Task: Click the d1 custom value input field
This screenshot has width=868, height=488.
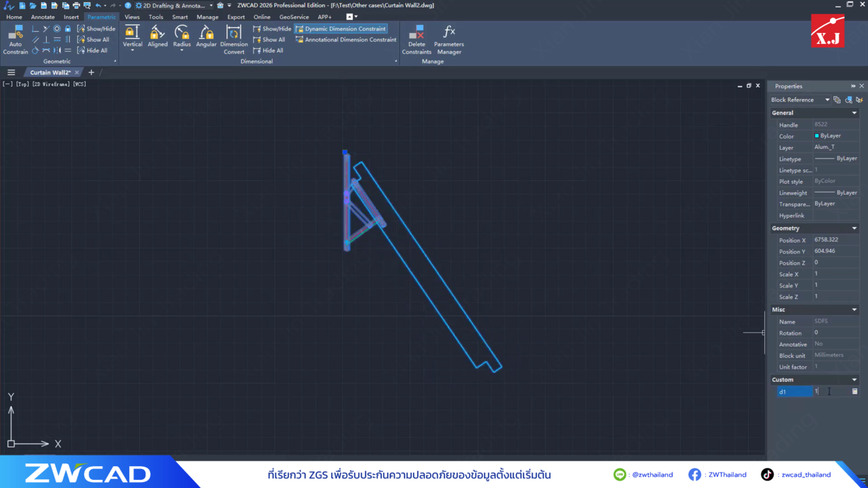Action: pyautogui.click(x=831, y=391)
